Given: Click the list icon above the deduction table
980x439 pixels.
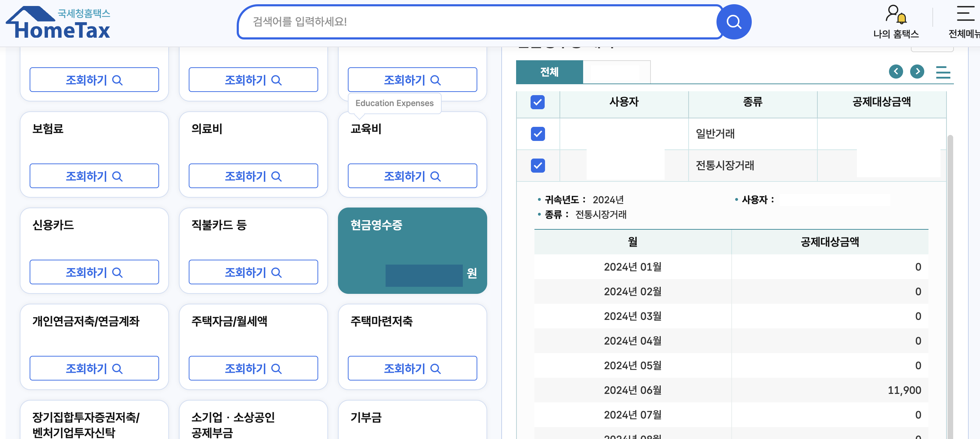Looking at the screenshot, I should 943,73.
